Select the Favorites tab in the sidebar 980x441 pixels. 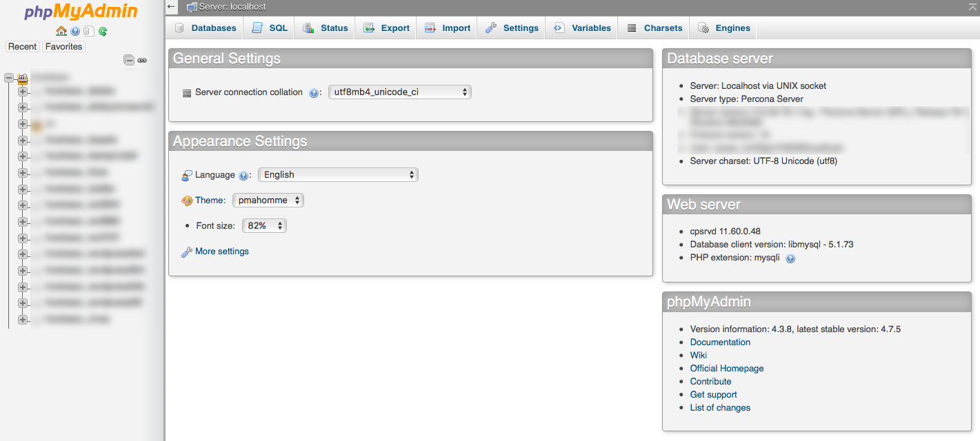point(63,46)
